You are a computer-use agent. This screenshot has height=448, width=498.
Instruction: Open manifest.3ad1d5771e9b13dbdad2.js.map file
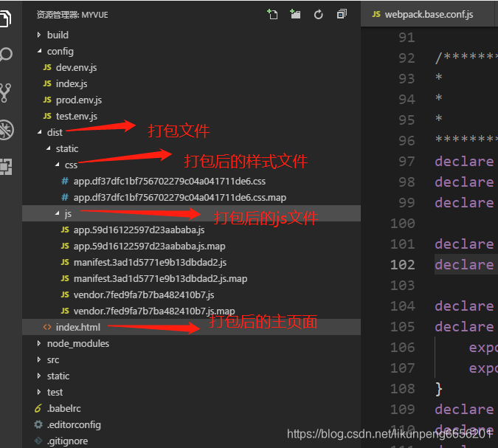click(x=191, y=279)
